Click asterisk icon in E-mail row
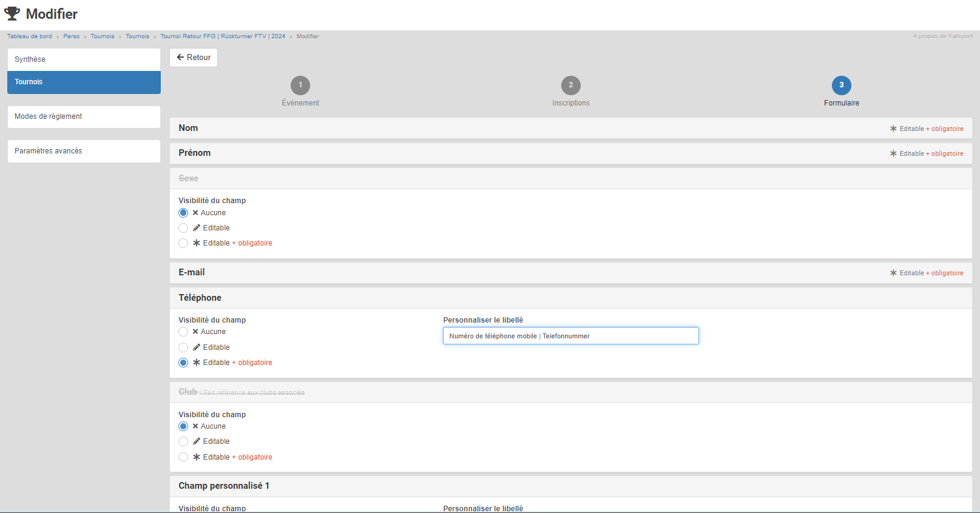Viewport: 980px width, 513px height. (893, 273)
